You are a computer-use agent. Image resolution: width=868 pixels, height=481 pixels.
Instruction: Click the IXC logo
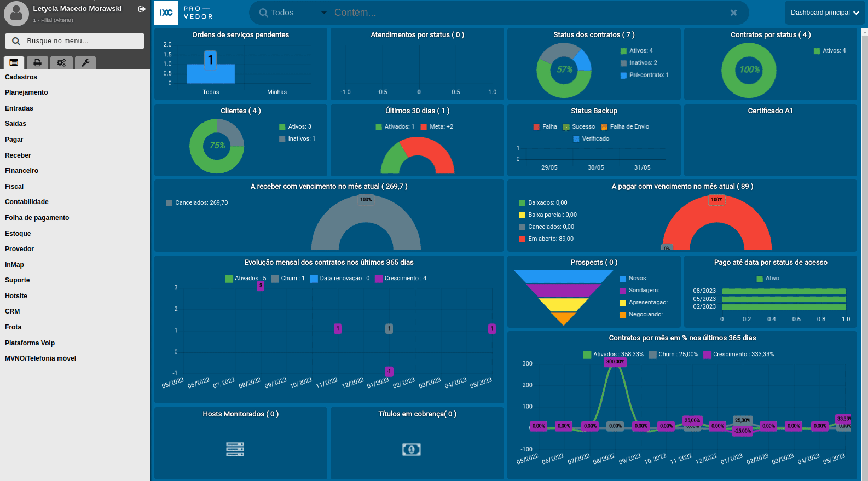pos(166,13)
